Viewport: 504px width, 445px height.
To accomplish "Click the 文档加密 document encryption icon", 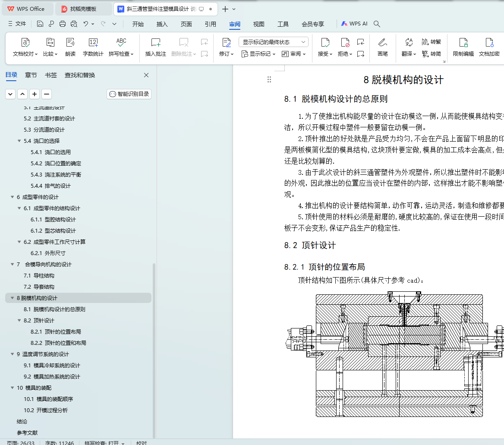I will [x=489, y=43].
